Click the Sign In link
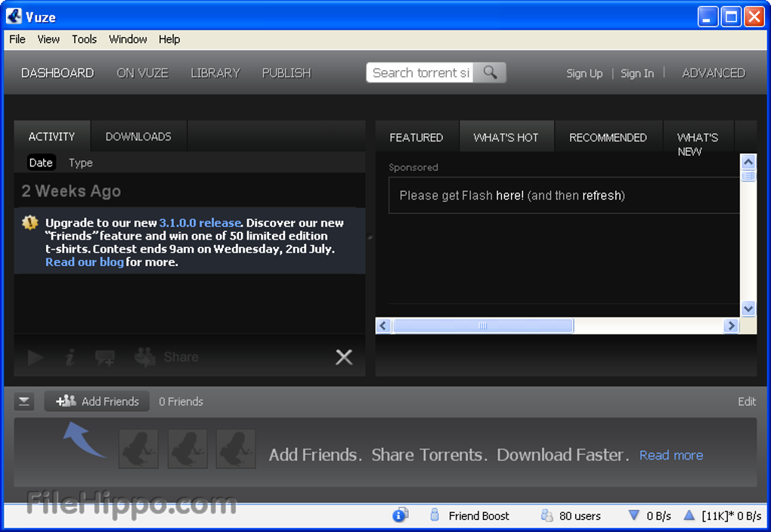 click(x=637, y=73)
